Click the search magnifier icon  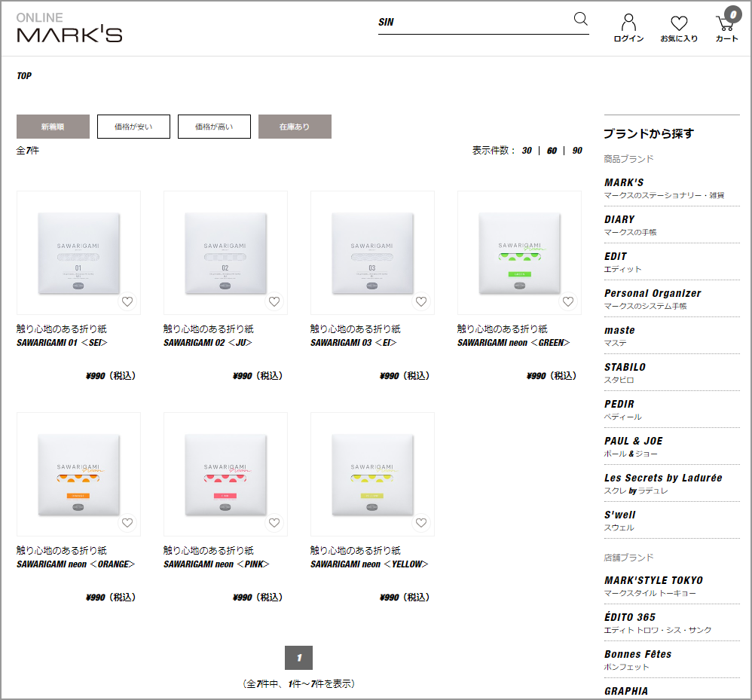pos(580,19)
